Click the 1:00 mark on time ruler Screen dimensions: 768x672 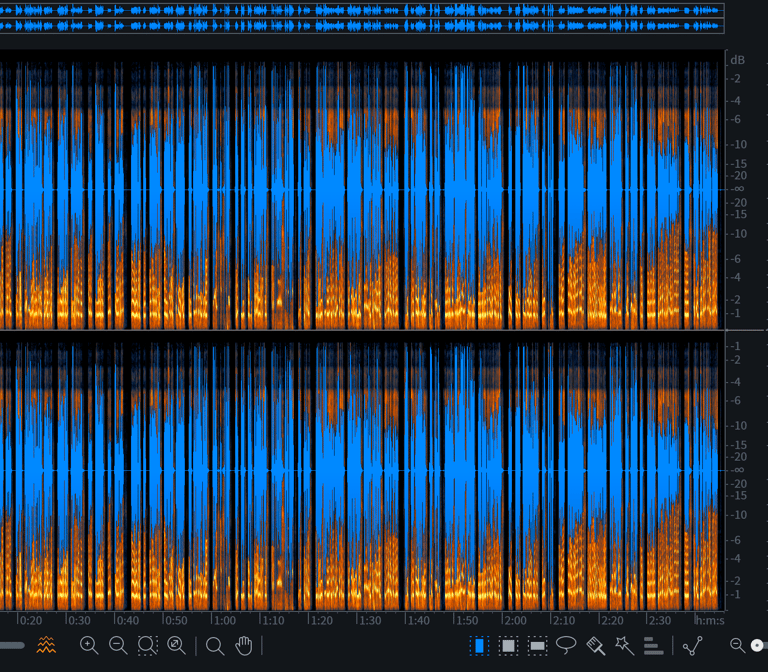coord(225,621)
